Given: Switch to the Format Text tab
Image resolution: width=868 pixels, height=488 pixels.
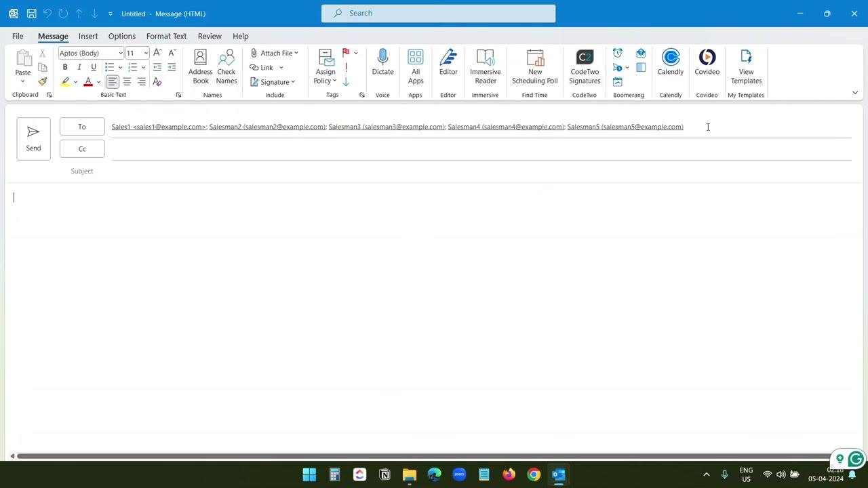Looking at the screenshot, I should coord(166,36).
